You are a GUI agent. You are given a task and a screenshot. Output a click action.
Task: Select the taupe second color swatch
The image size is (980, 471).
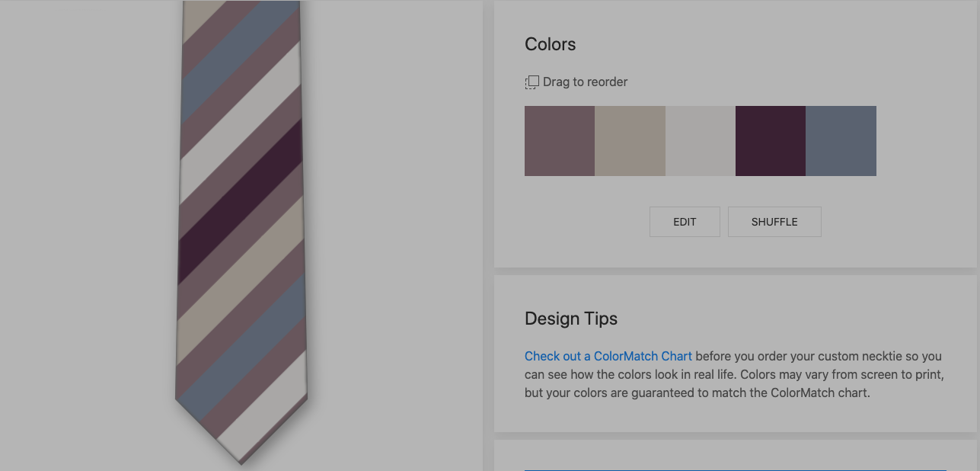[630, 141]
